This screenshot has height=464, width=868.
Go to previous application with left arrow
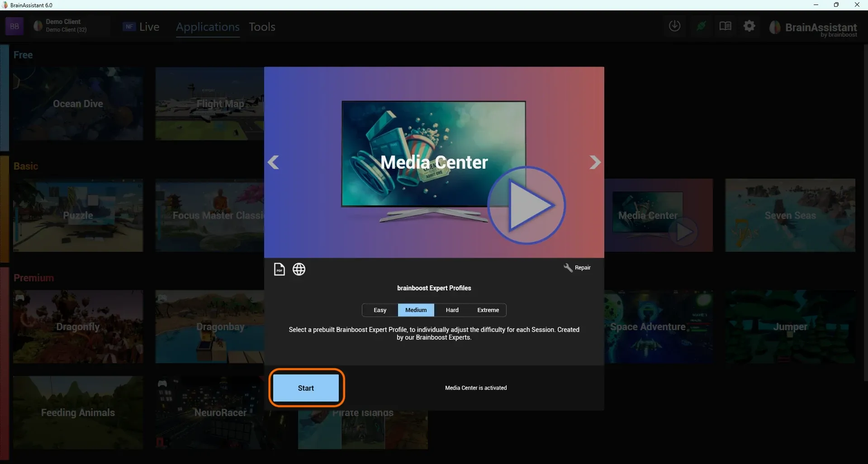273,162
